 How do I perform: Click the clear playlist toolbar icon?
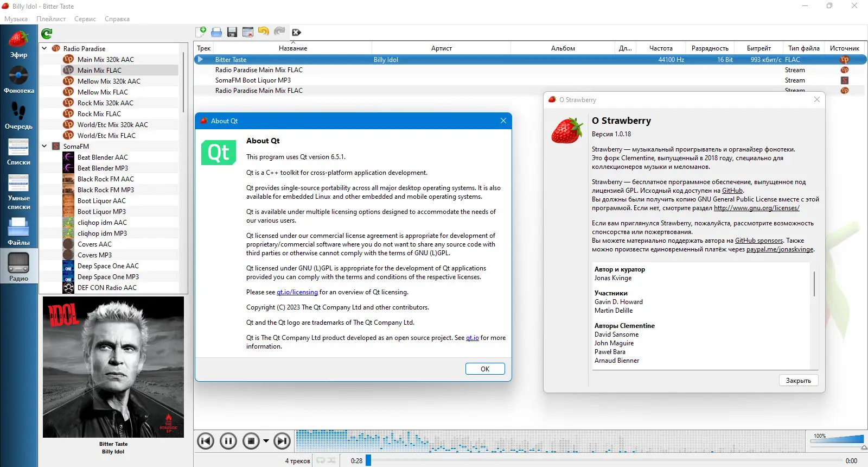[x=248, y=32]
